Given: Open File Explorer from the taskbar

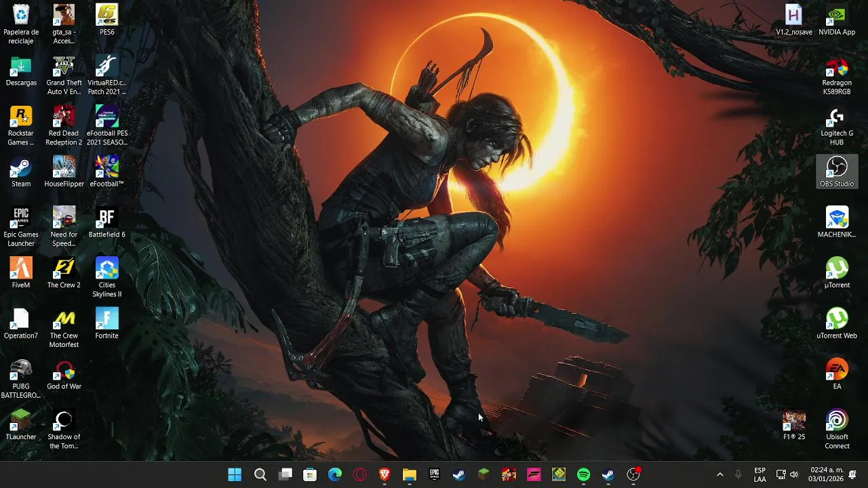Looking at the screenshot, I should [x=410, y=474].
